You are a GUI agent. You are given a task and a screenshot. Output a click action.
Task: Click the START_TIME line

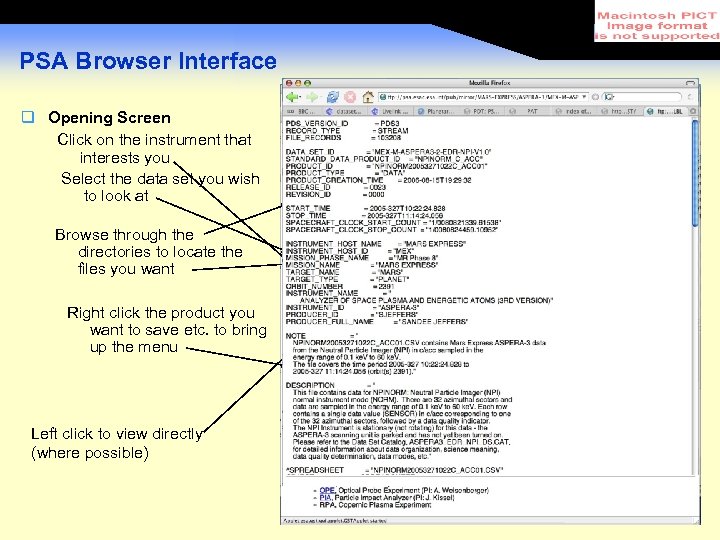point(366,208)
